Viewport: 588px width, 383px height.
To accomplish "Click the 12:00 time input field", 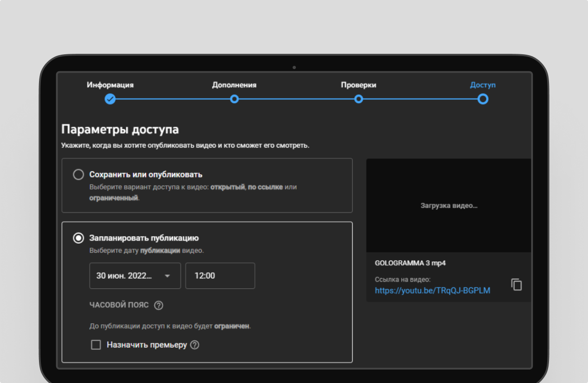I will 220,276.
